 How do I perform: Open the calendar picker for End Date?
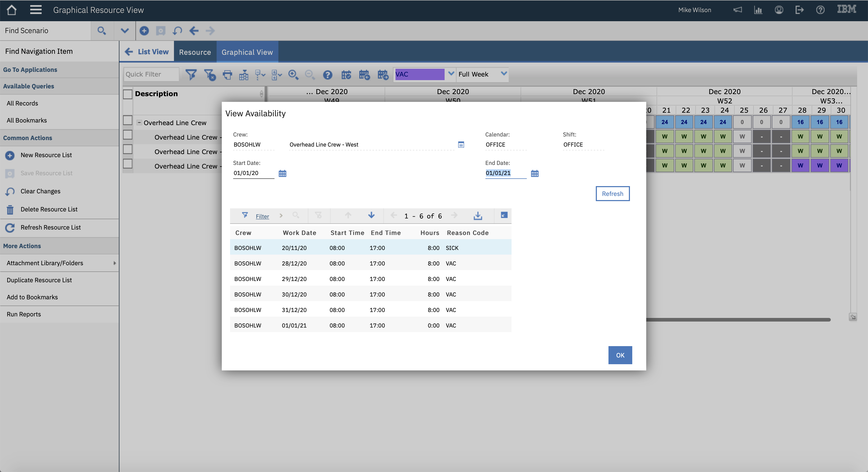click(x=534, y=173)
